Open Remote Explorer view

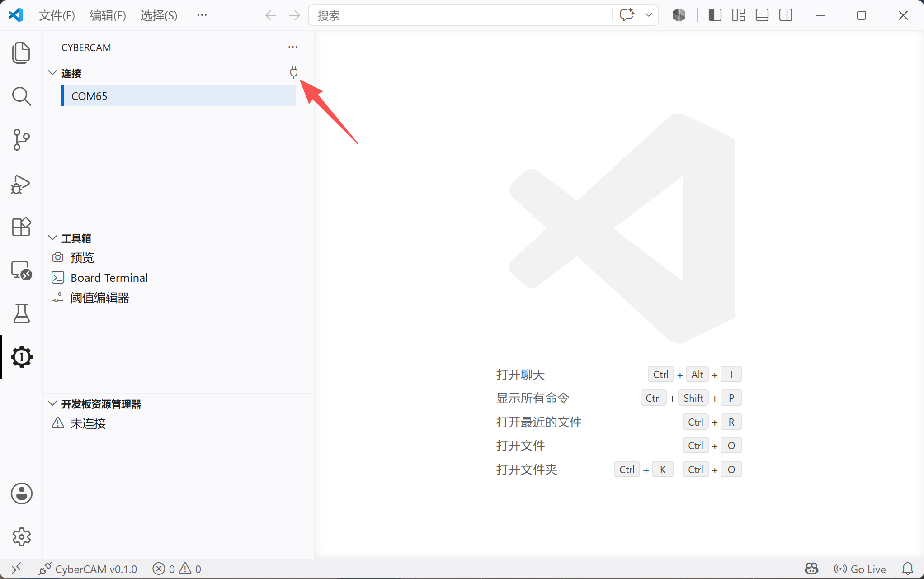(x=21, y=271)
